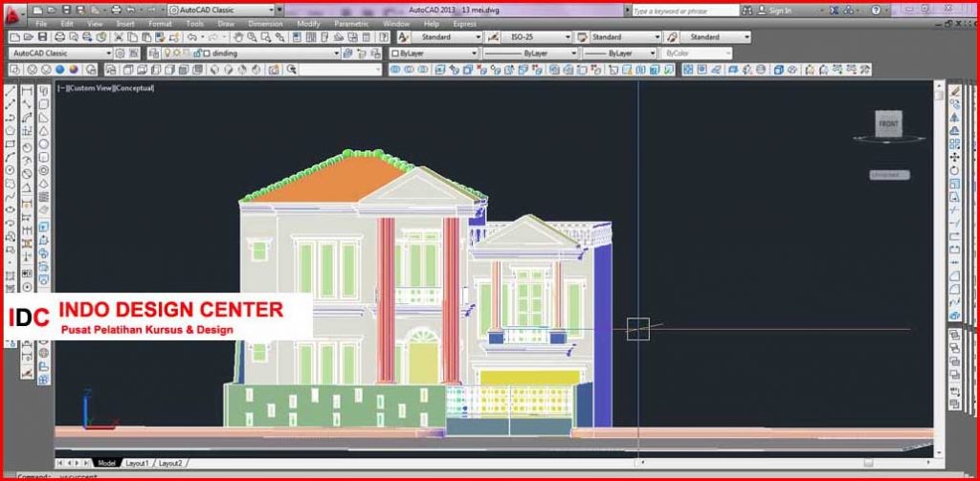Select the Circle tool in Draw toolbar
The image size is (980, 481).
(x=10, y=169)
